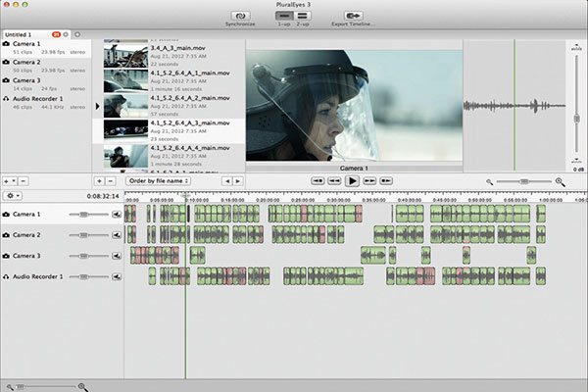Viewport: 588px width, 392px height.
Task: Click the Export Timeline toolbar icon
Action: (353, 16)
